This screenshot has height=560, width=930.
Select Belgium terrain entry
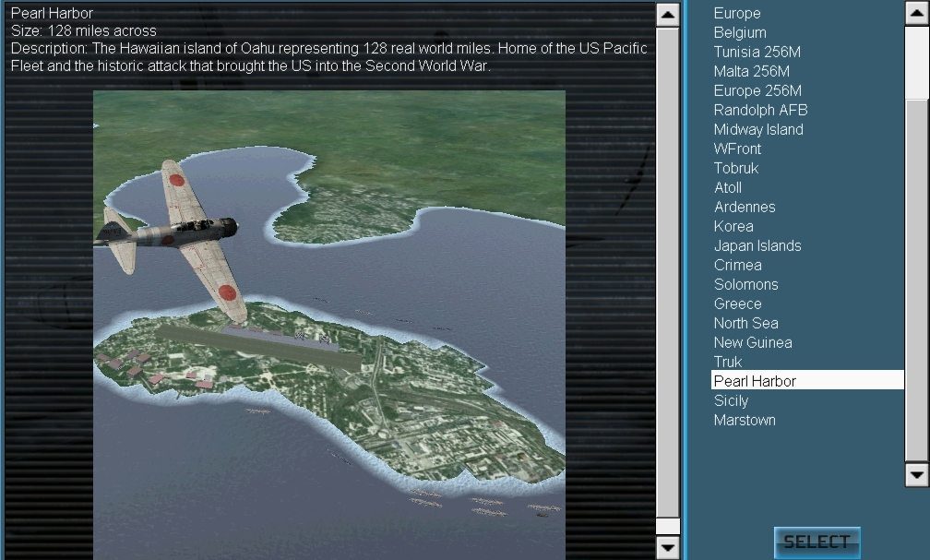tap(740, 32)
